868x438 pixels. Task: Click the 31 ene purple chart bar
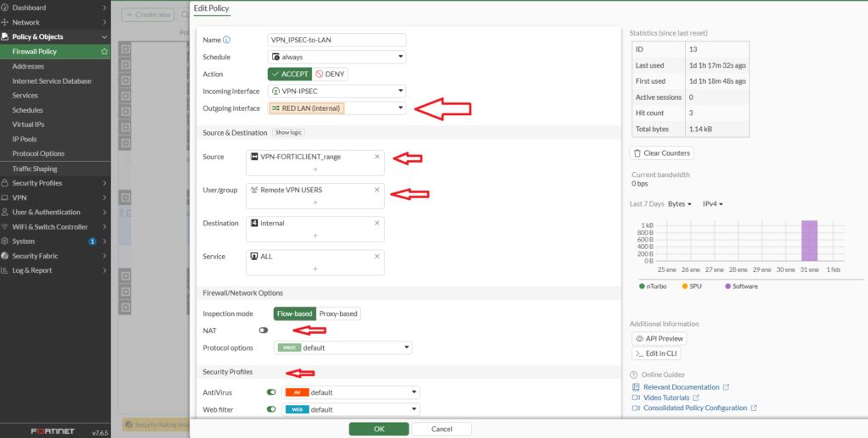(x=810, y=241)
